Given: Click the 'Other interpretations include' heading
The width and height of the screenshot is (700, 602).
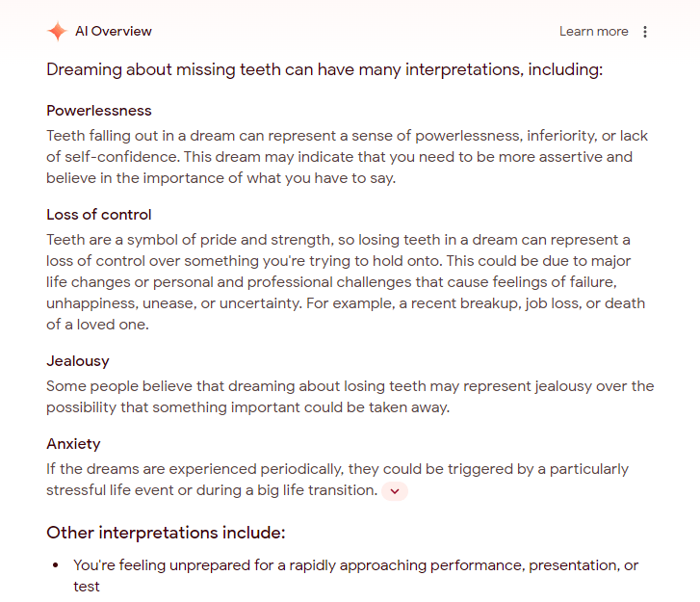Looking at the screenshot, I should [166, 533].
